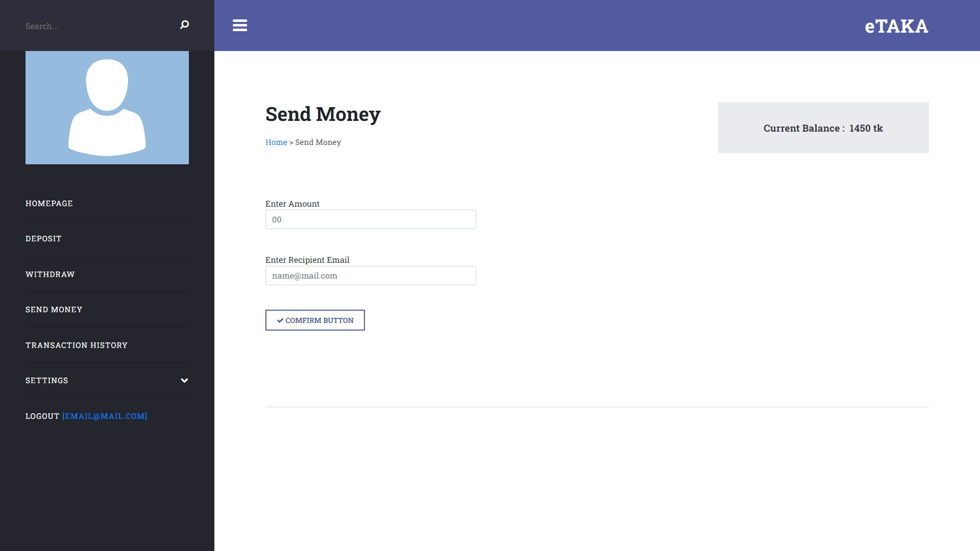Navigate to Withdraw

pos(50,274)
